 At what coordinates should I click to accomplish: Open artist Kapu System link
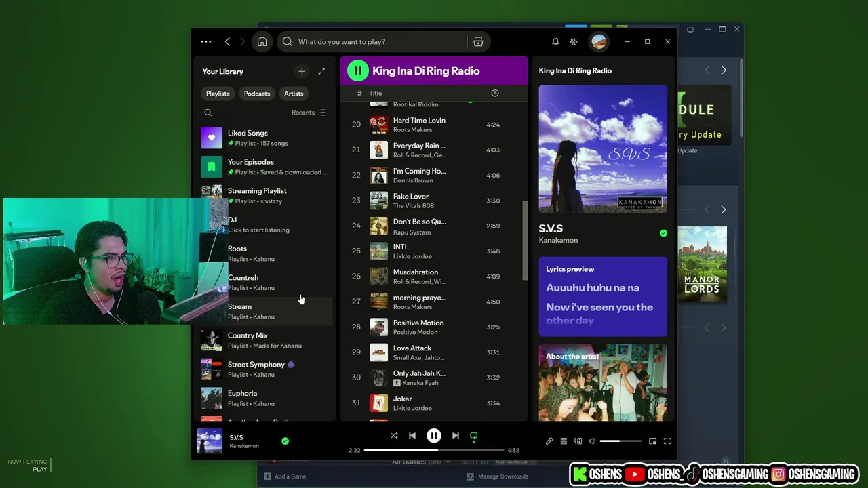tap(412, 232)
